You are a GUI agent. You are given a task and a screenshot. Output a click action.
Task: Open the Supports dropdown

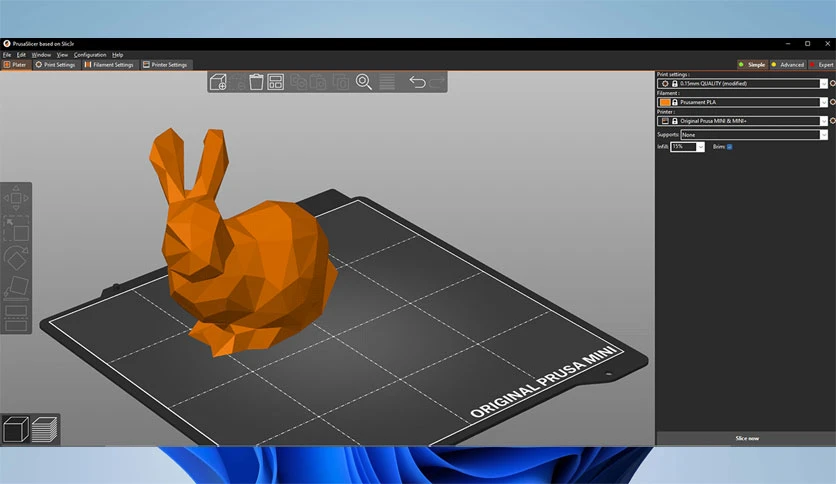[754, 135]
